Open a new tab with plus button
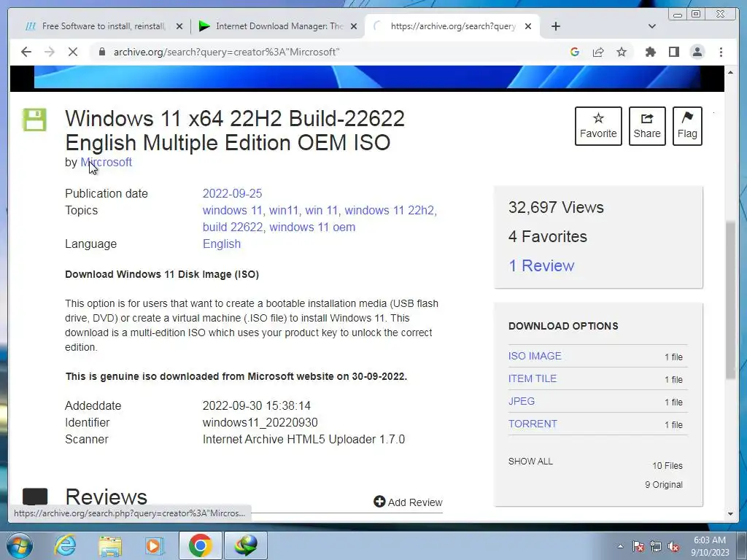 [x=555, y=26]
